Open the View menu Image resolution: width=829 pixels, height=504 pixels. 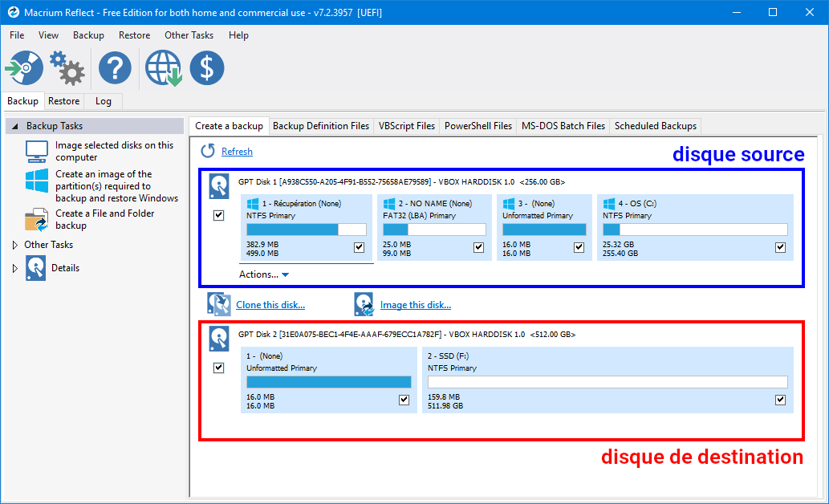coord(48,35)
